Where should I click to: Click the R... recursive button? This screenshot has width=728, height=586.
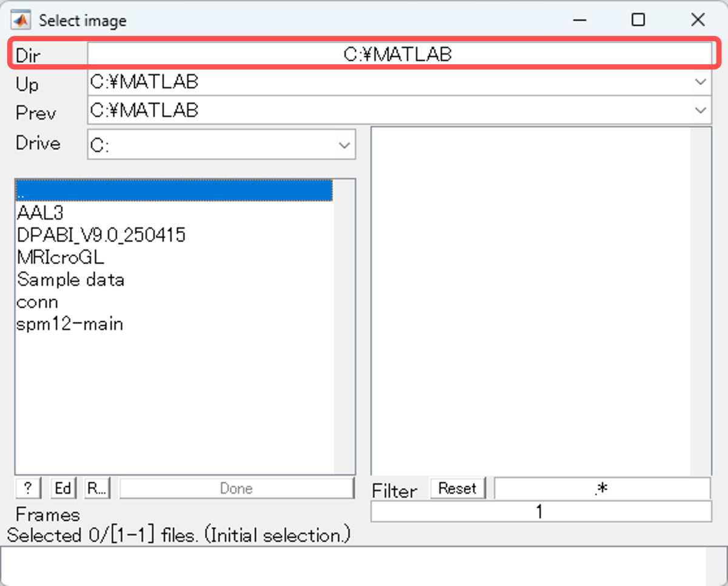coord(97,488)
